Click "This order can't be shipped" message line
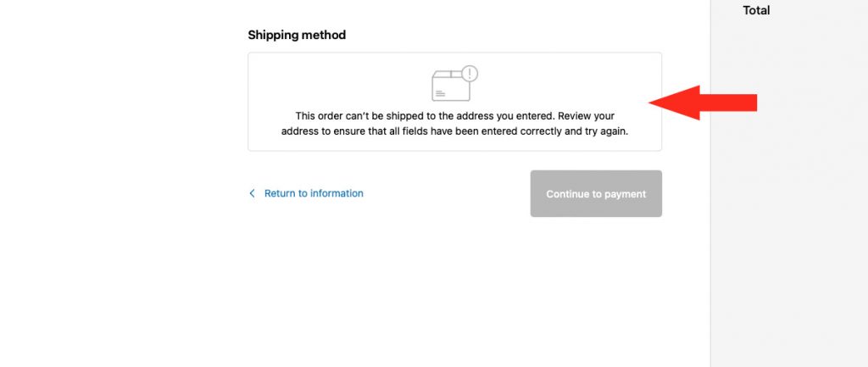 (x=454, y=116)
